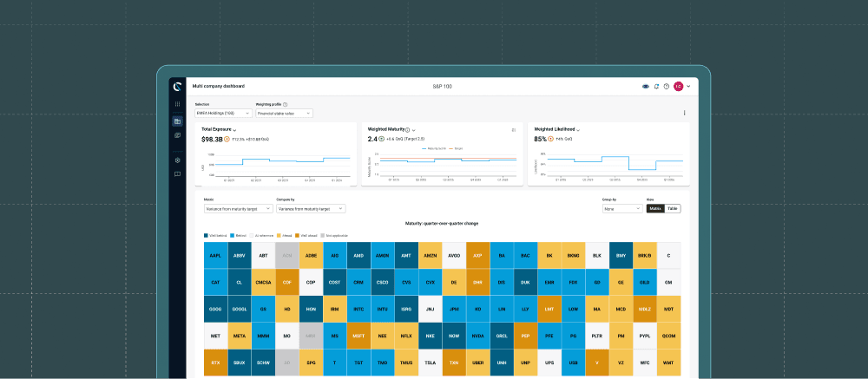The width and height of the screenshot is (868, 379).
Task: Click the Multi company dashboard title
Action: (x=218, y=87)
